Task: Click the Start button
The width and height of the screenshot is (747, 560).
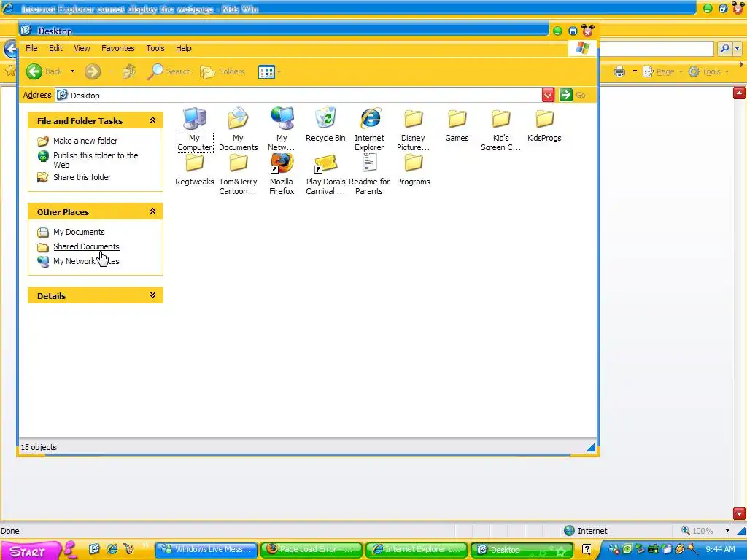Action: 31,551
